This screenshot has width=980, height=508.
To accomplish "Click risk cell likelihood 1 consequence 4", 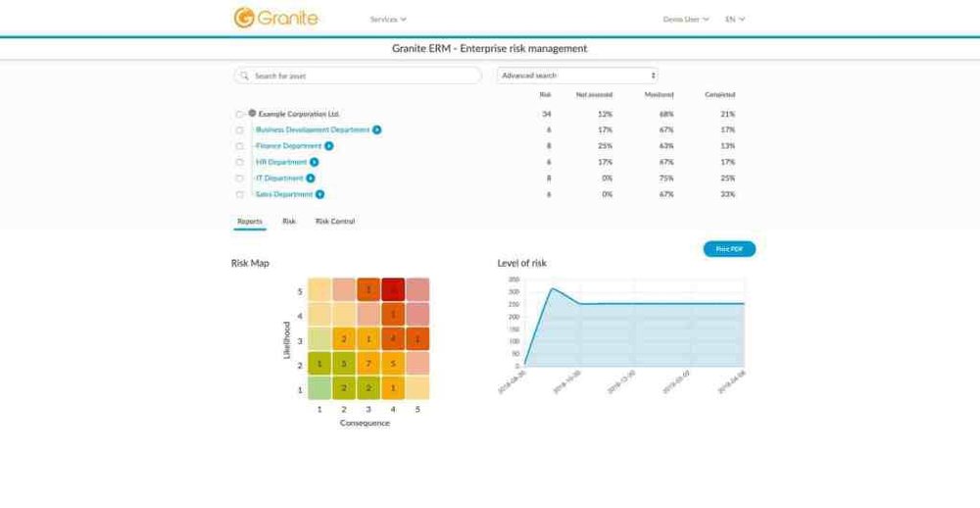I will (x=393, y=388).
